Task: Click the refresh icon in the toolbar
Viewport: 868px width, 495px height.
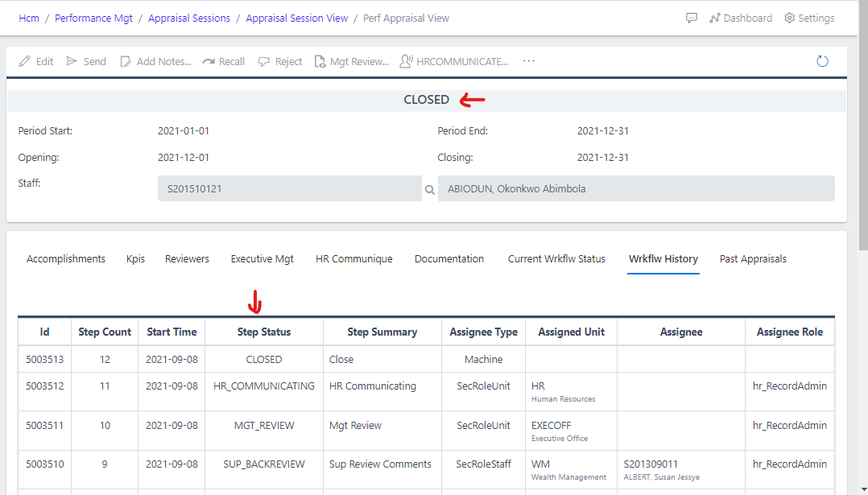Action: (822, 61)
